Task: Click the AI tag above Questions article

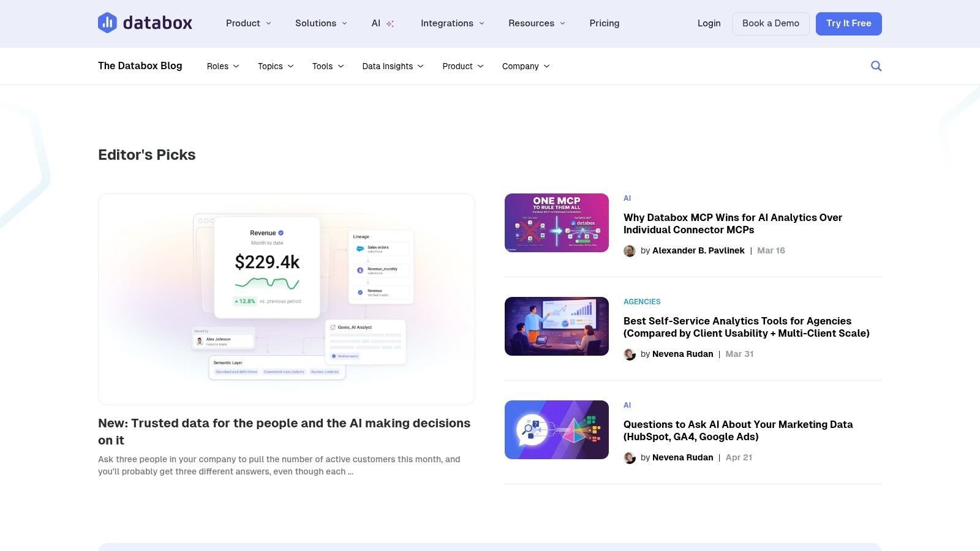Action: point(627,405)
